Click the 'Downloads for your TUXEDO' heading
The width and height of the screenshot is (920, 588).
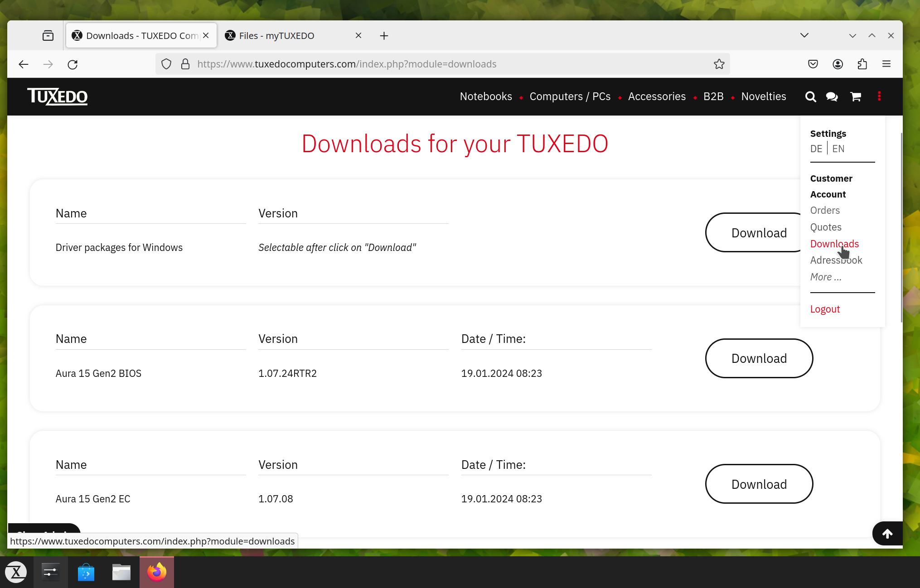coord(455,144)
